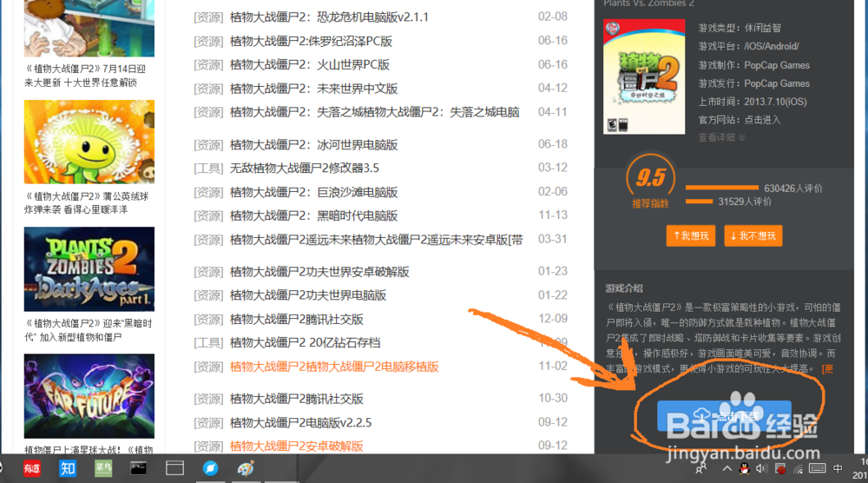This screenshot has width=868, height=483.
Task: Click 游戏制作: PopCap Games text
Action: [753, 65]
